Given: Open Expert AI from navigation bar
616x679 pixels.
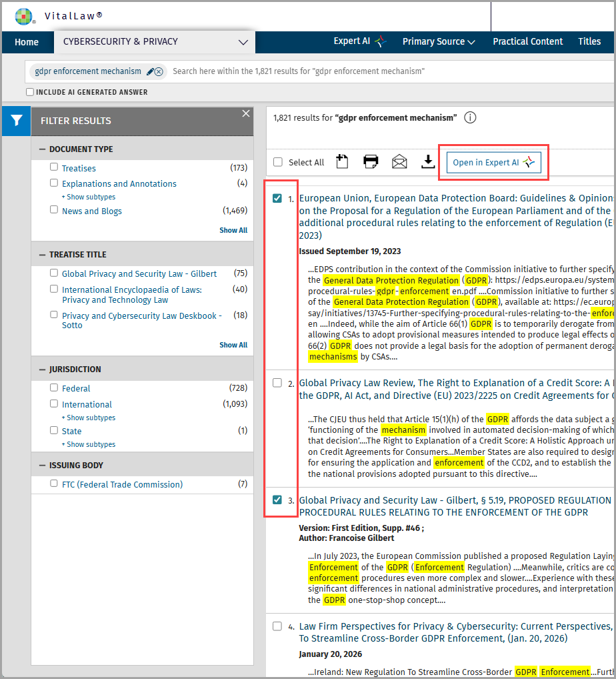Looking at the screenshot, I should pos(359,41).
